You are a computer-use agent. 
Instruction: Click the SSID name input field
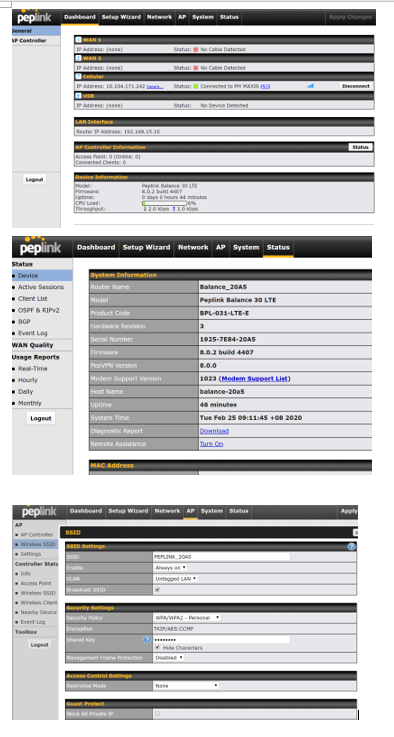pos(222,557)
